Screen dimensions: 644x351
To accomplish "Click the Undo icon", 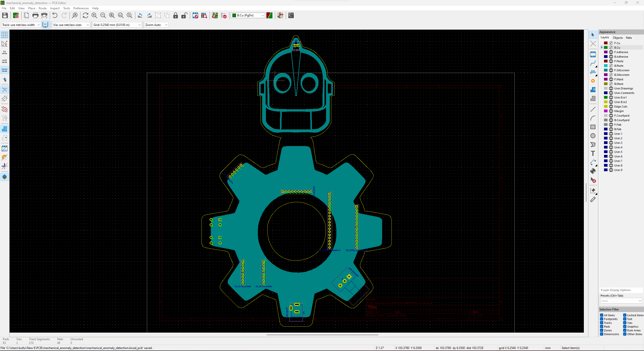I will (x=55, y=15).
